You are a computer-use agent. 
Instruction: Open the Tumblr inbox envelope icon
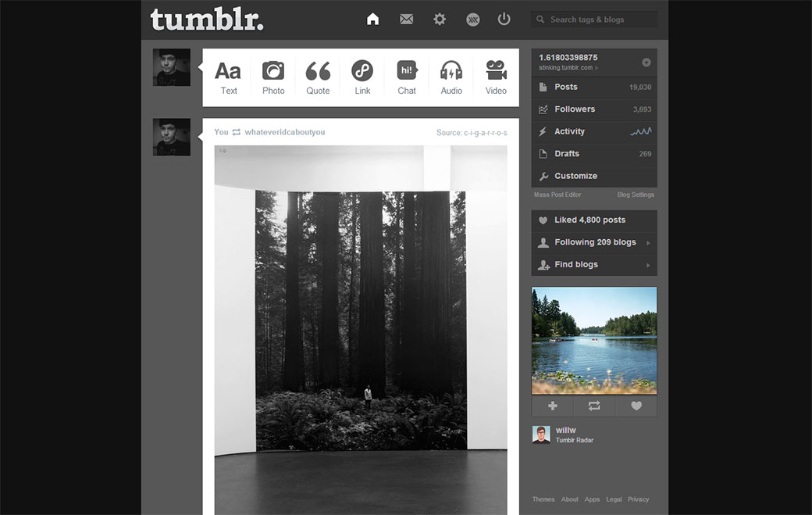pos(406,19)
